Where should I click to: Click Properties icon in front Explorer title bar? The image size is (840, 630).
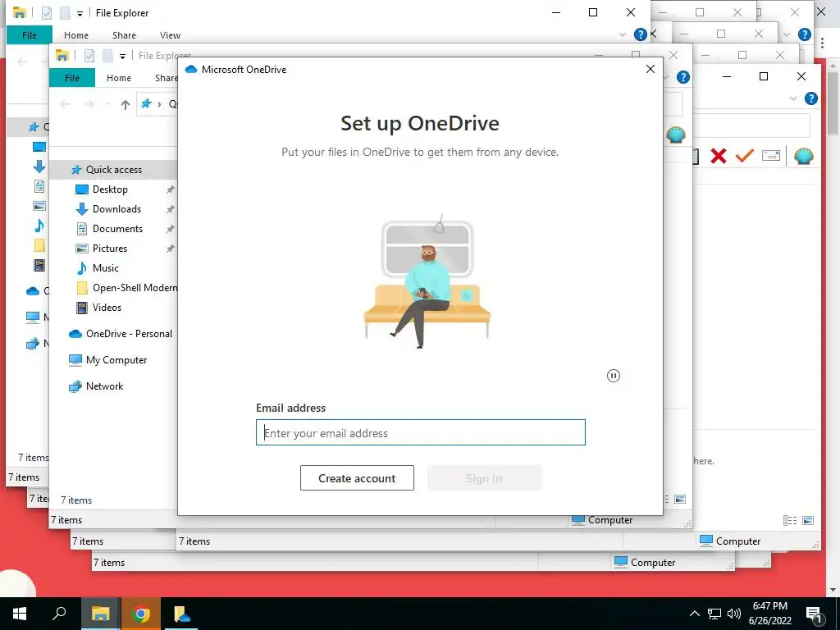pyautogui.click(x=89, y=55)
